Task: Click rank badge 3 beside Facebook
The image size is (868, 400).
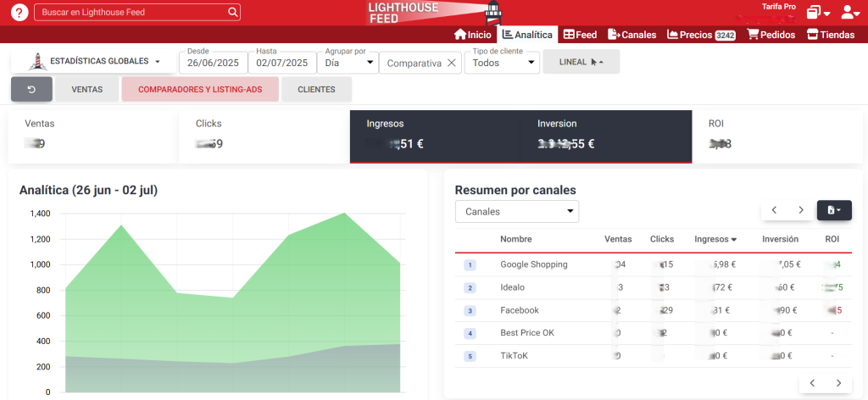Action: (470, 311)
